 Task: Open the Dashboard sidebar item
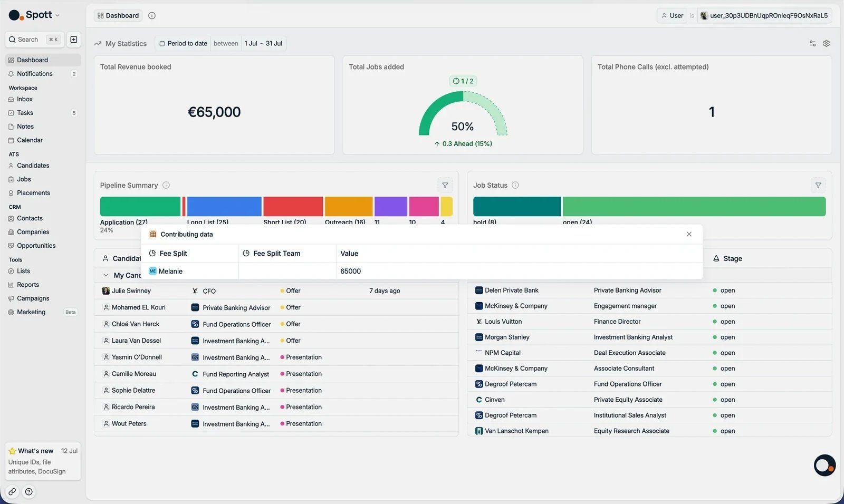tap(43, 60)
